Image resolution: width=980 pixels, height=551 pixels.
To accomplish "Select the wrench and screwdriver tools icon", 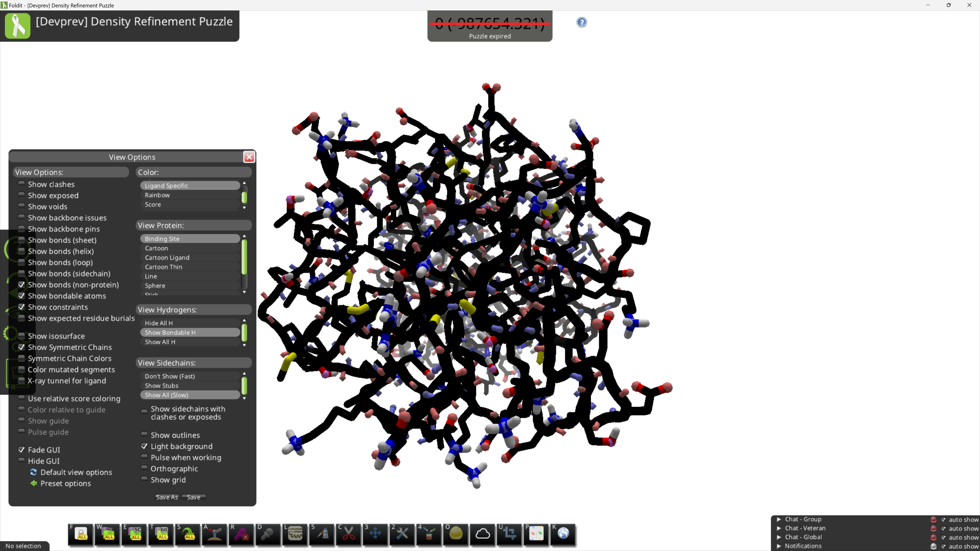I will pos(402,534).
